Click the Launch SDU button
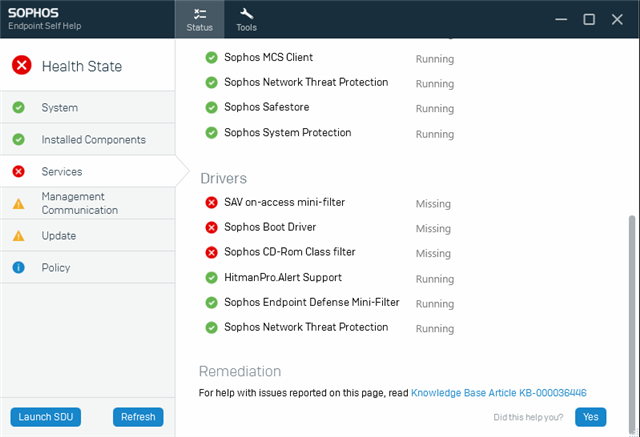 [46, 417]
